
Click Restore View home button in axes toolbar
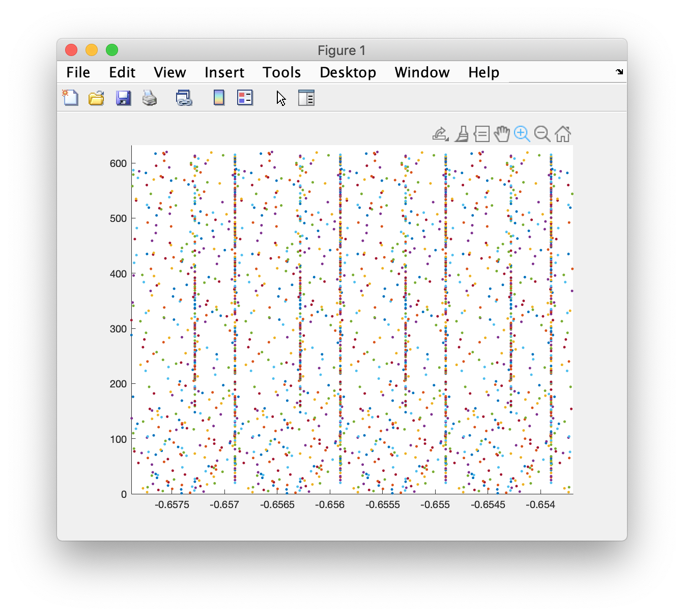tap(562, 134)
